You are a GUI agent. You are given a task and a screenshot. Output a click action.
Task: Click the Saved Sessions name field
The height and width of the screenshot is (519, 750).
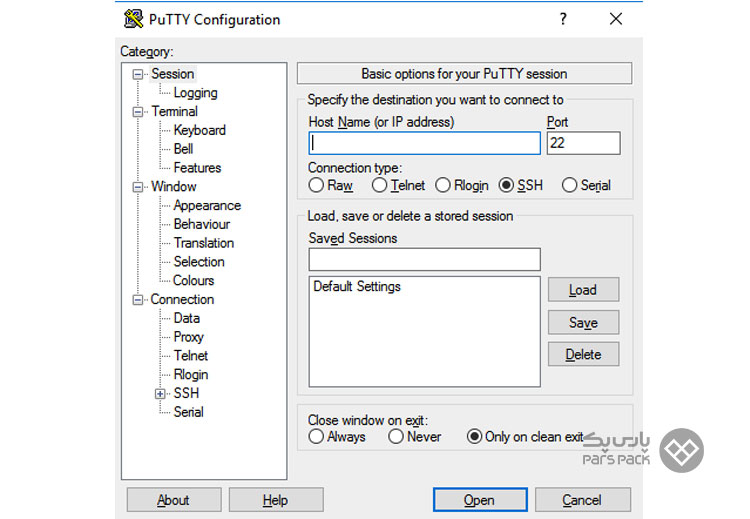pos(425,259)
